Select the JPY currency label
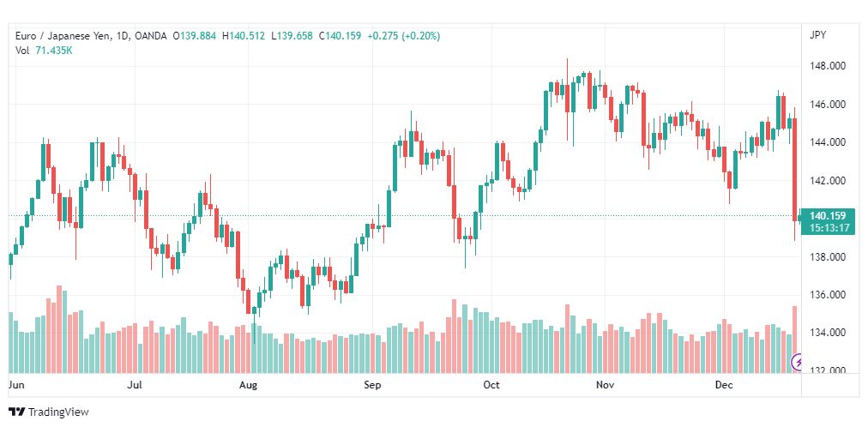 pyautogui.click(x=817, y=35)
